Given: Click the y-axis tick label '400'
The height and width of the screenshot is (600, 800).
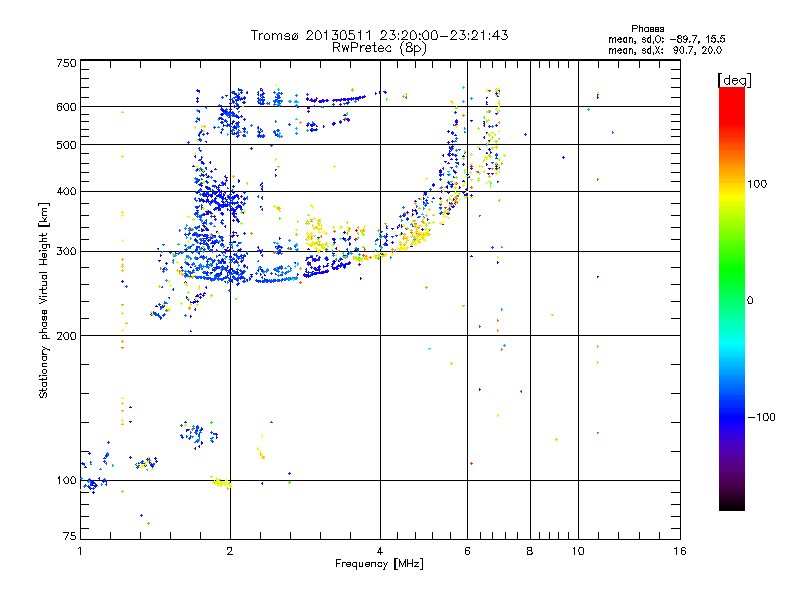Looking at the screenshot, I should tap(66, 192).
